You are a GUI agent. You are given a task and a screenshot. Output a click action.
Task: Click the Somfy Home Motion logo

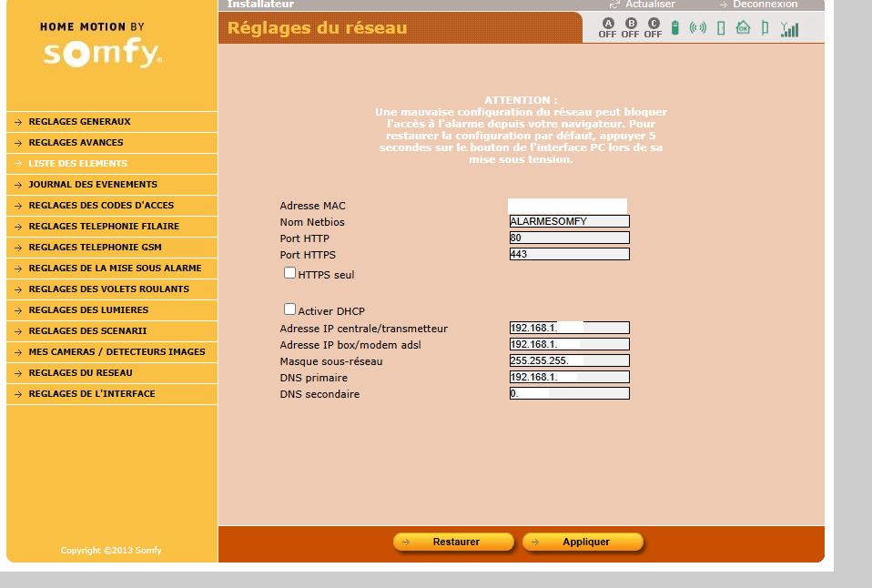click(x=103, y=46)
